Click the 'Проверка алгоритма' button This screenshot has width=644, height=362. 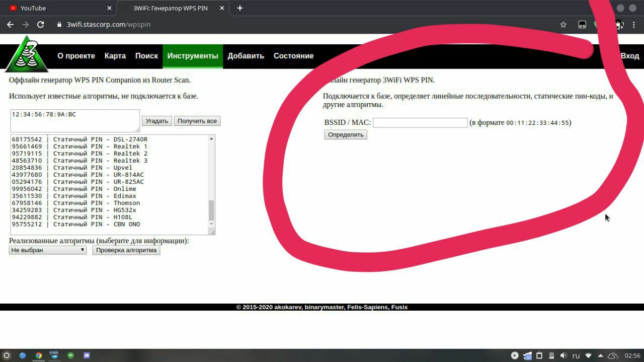pyautogui.click(x=126, y=250)
